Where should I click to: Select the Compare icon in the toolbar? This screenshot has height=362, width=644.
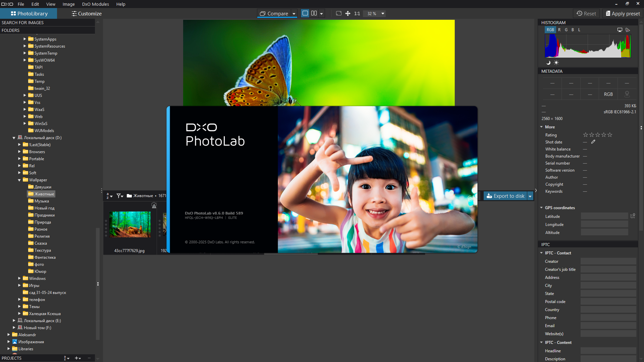(263, 13)
